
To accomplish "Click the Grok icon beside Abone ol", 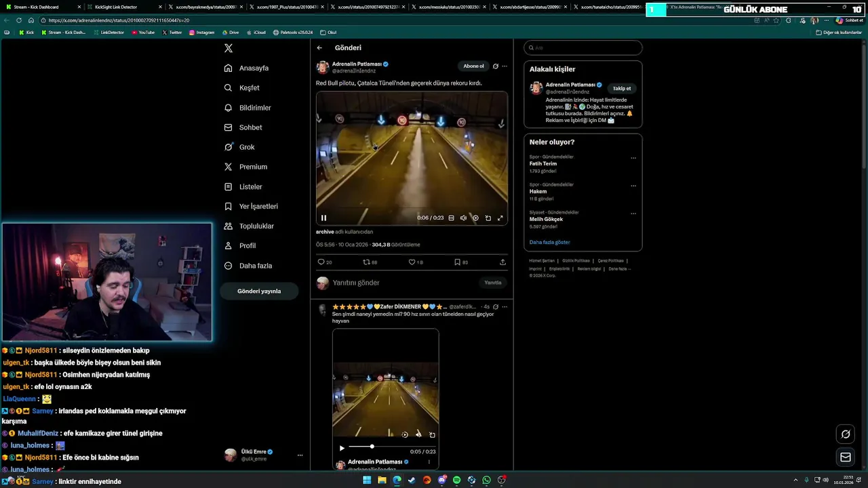I will [496, 66].
